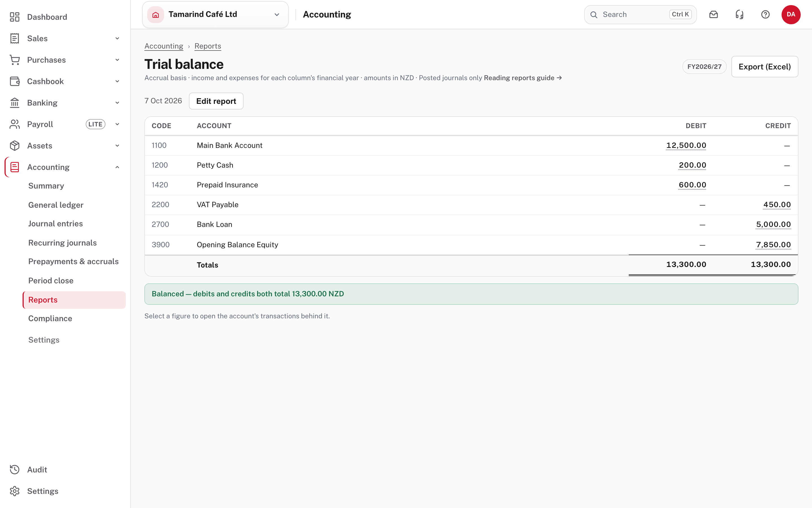Open Bank Loan 5,000.00 credit figure
Viewport: 812px width, 508px height.
coord(773,224)
